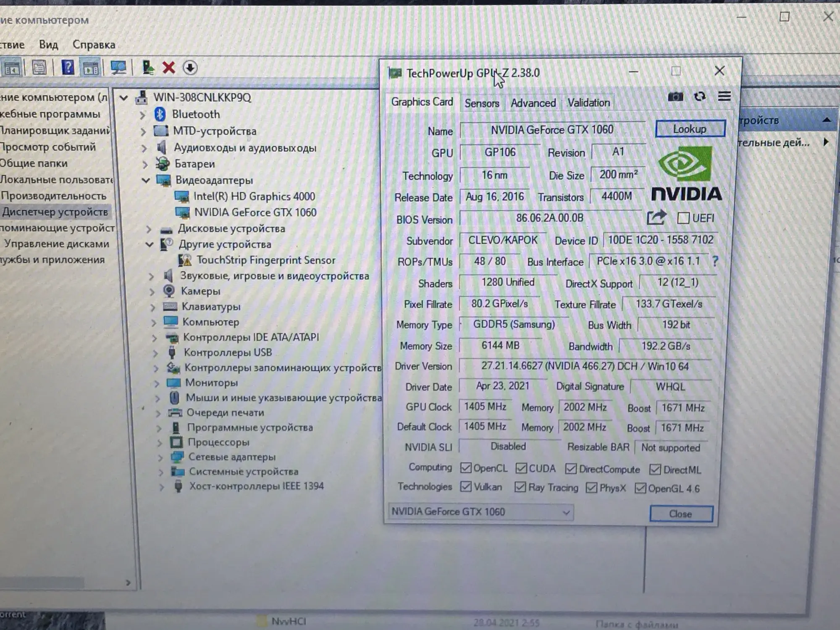
Task: Open the Справка menu
Action: (94, 45)
